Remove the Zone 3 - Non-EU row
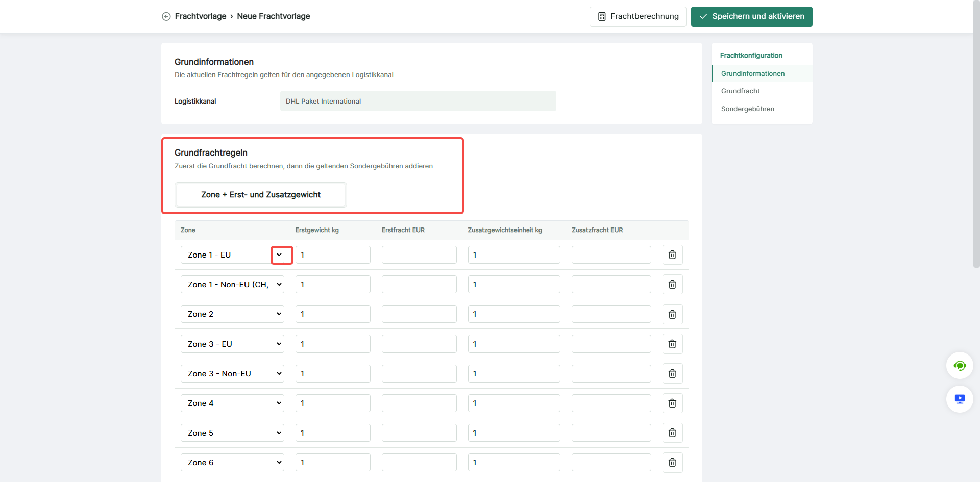 click(672, 374)
